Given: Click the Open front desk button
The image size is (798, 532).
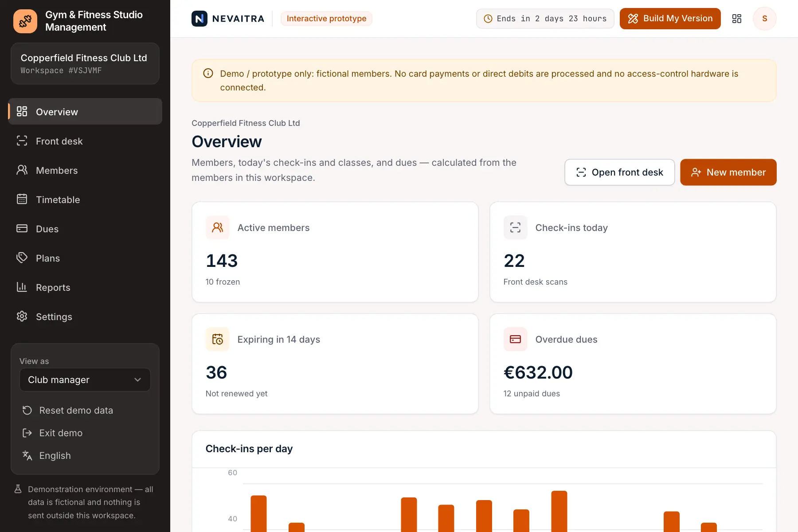Looking at the screenshot, I should [620, 172].
